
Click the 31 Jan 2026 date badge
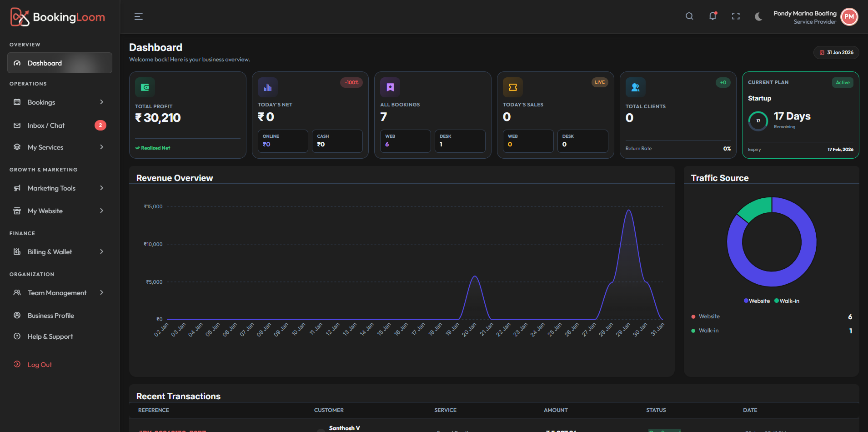click(x=836, y=53)
